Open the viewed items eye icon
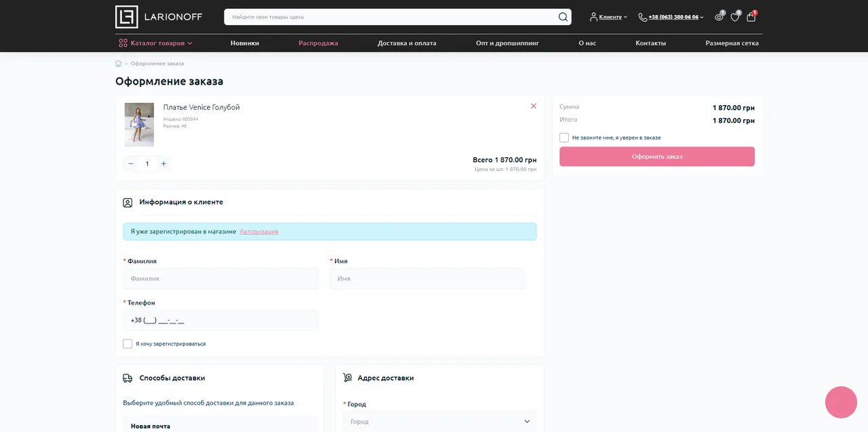 (719, 17)
